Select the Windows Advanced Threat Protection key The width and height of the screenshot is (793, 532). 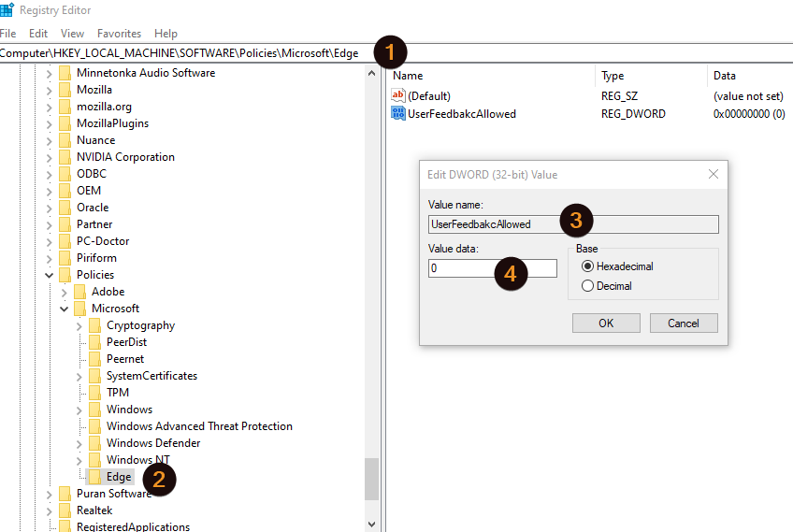[x=199, y=426]
